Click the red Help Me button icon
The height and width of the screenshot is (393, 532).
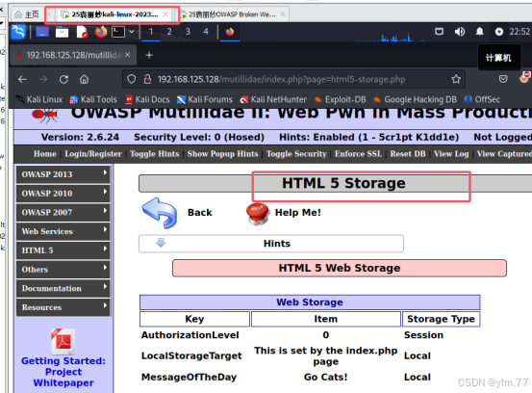(x=258, y=213)
